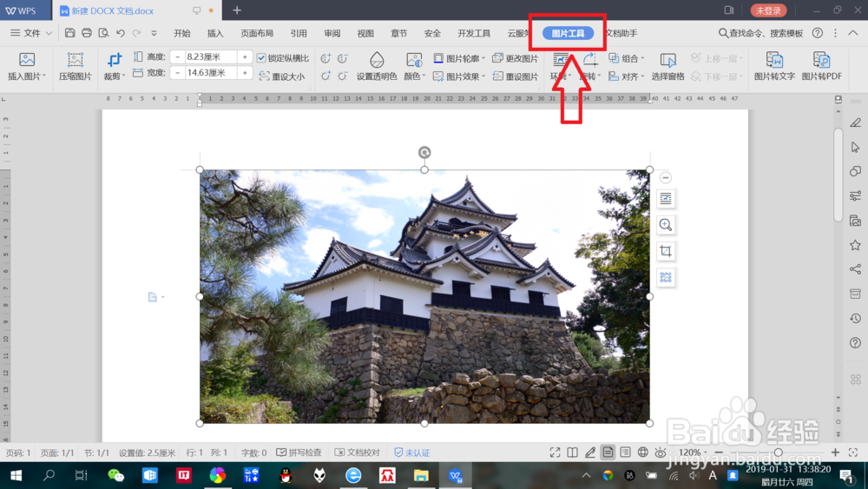868x489 pixels.
Task: Switch to web layout globe view
Action: [x=642, y=453]
